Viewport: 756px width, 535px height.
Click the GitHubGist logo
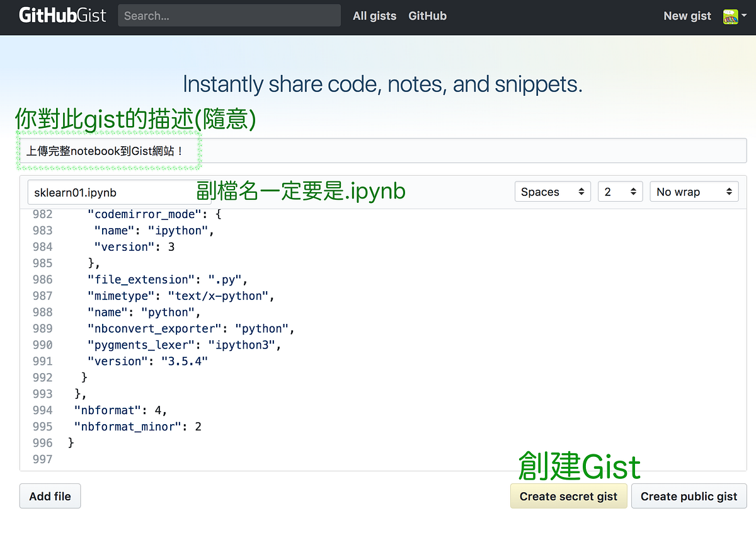coord(61,15)
